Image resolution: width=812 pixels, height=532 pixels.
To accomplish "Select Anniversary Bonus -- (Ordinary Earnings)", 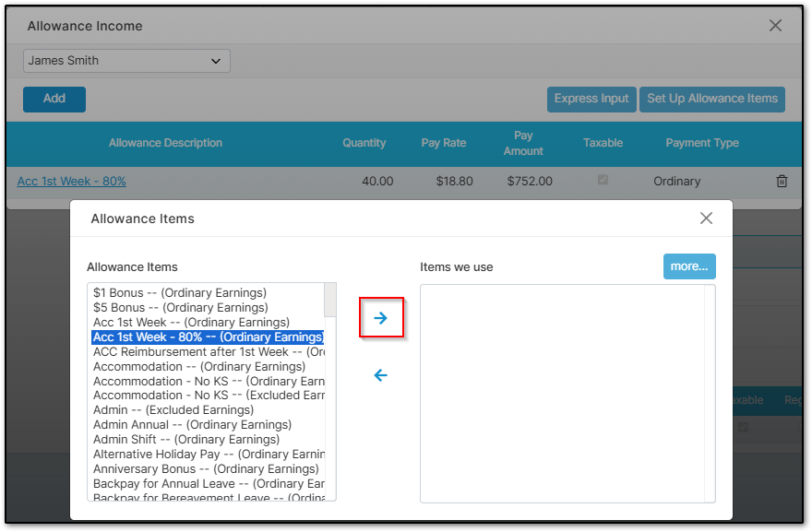I will click(x=206, y=469).
